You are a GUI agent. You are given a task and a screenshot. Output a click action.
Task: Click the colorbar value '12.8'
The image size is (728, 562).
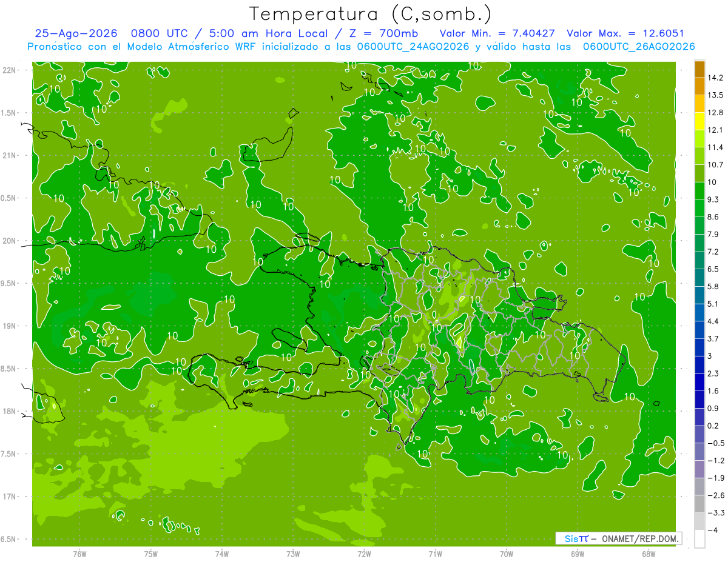[715, 112]
